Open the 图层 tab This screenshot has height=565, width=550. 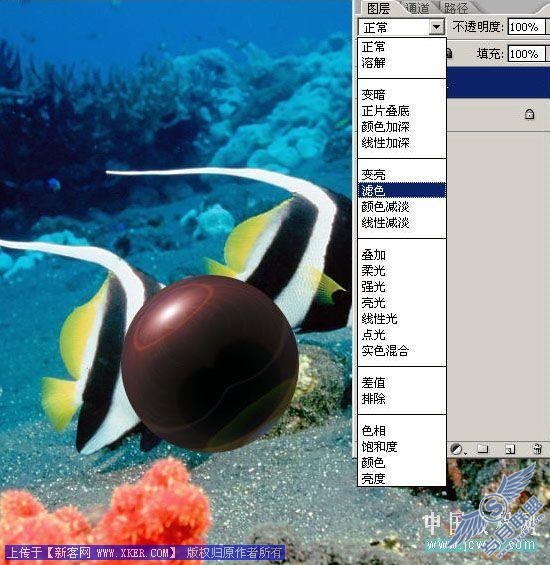(378, 8)
